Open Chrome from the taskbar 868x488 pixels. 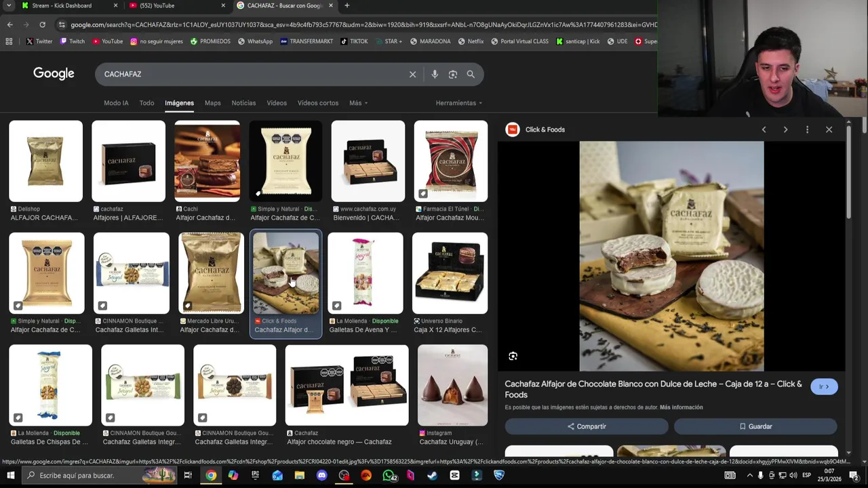click(211, 475)
